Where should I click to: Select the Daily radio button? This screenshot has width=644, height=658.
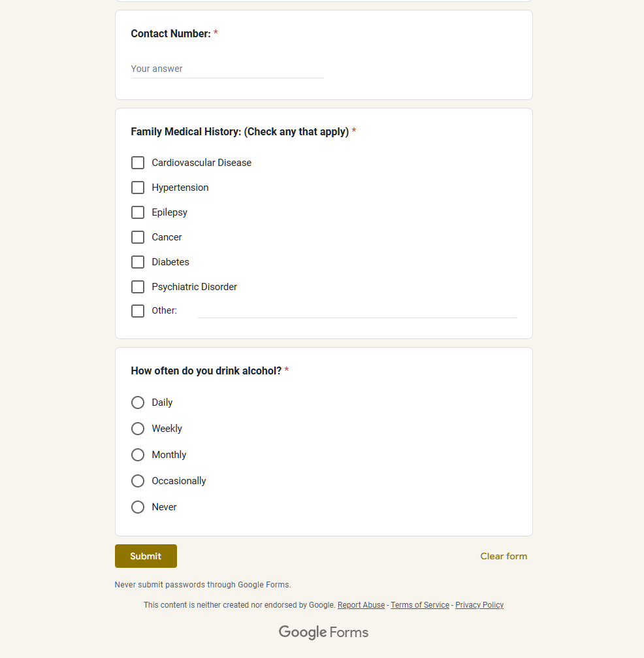coord(138,403)
